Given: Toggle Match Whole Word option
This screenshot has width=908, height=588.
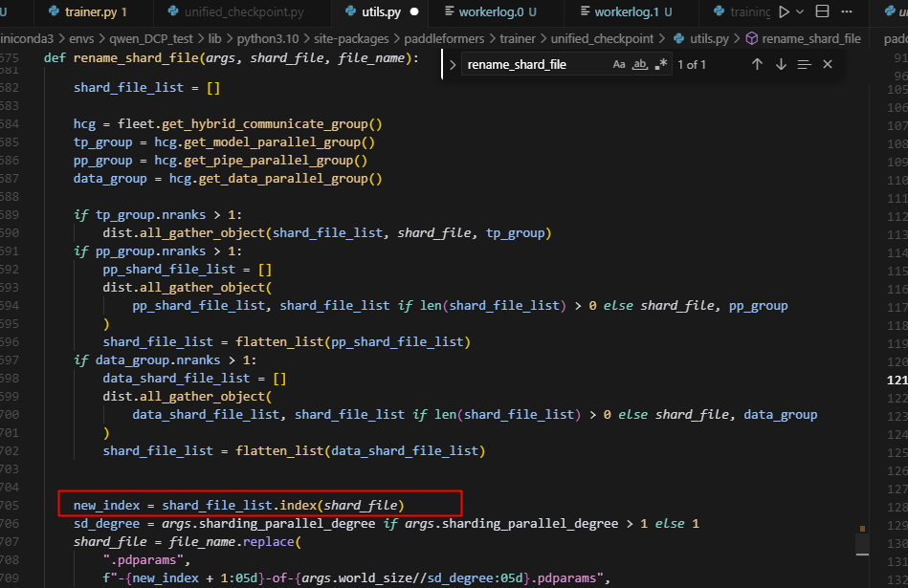Looking at the screenshot, I should [x=640, y=64].
